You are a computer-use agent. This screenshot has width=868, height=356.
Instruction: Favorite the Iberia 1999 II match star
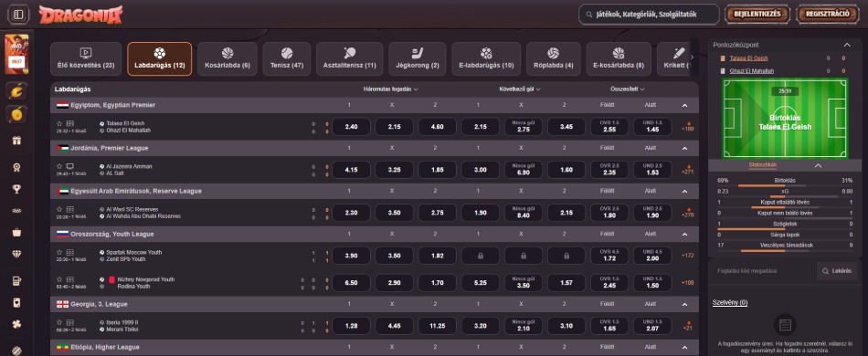click(59, 322)
